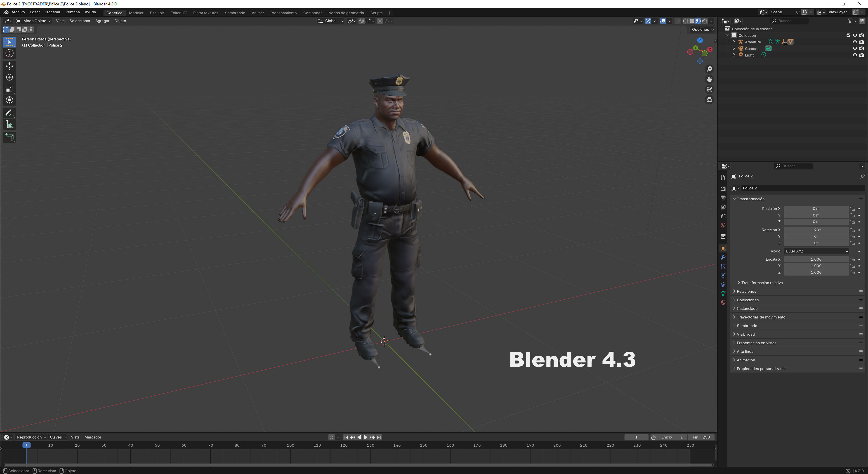Open the Procesar menu

(52, 12)
